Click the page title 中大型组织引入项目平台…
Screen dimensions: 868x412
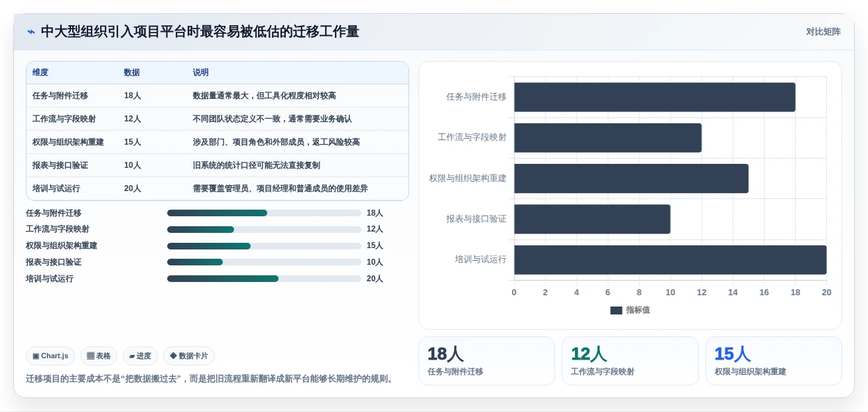[200, 32]
